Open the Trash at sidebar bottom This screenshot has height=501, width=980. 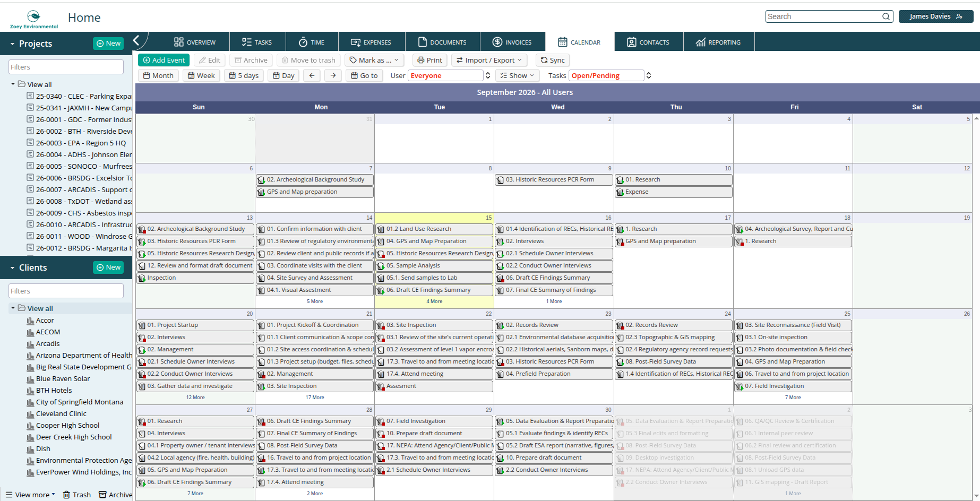click(77, 495)
